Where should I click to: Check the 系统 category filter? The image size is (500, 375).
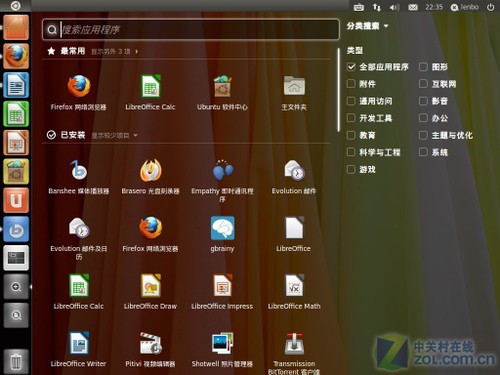(x=423, y=152)
